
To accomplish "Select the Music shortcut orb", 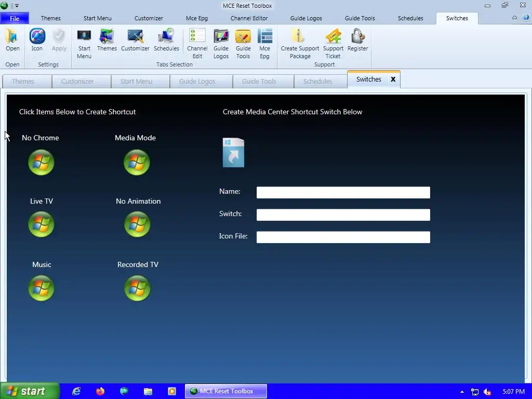I will point(41,288).
